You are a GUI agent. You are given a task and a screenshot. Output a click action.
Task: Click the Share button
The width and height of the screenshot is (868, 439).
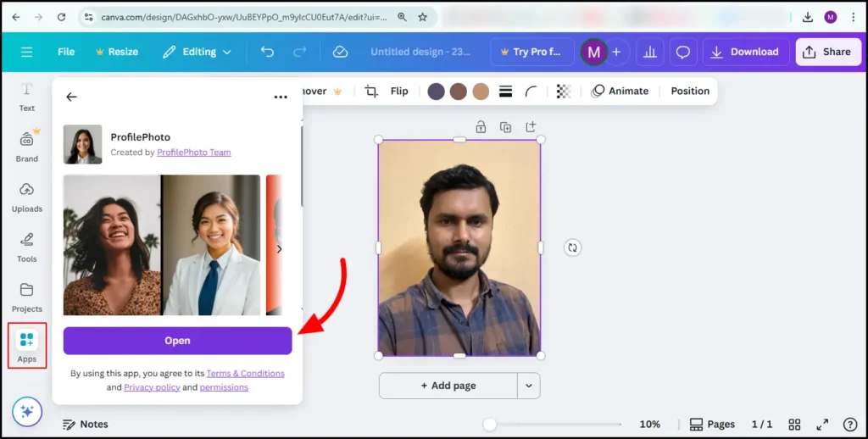828,52
